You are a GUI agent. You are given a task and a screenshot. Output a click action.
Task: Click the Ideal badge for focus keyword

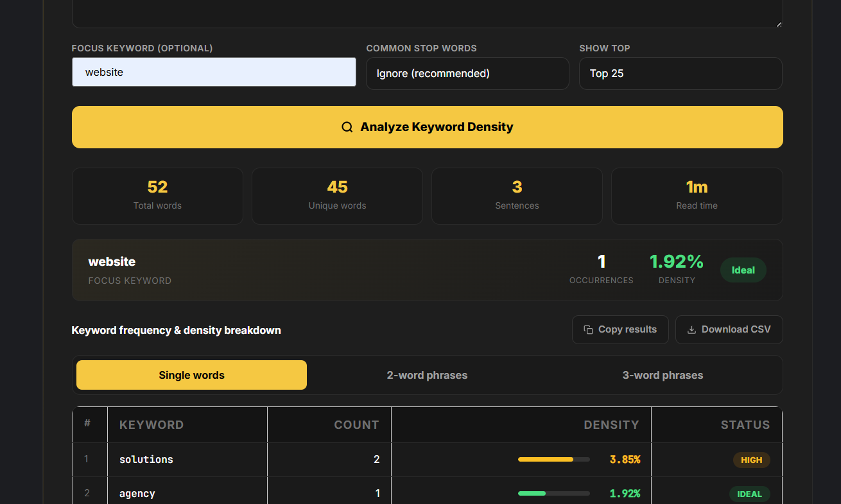coord(743,270)
